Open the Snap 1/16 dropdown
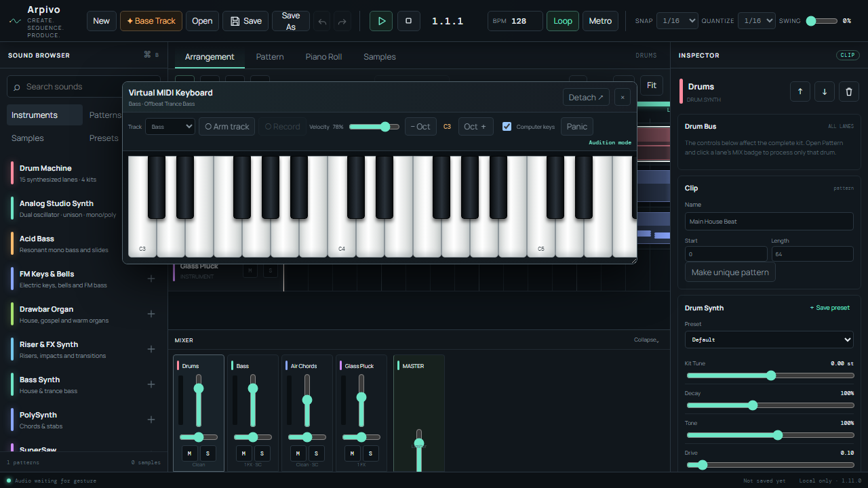 [677, 21]
